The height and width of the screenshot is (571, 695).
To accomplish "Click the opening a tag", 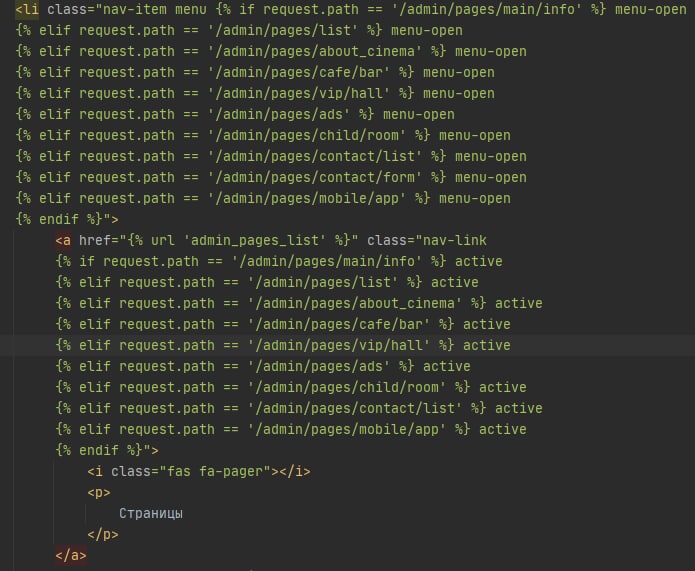I will pyautogui.click(x=63, y=240).
